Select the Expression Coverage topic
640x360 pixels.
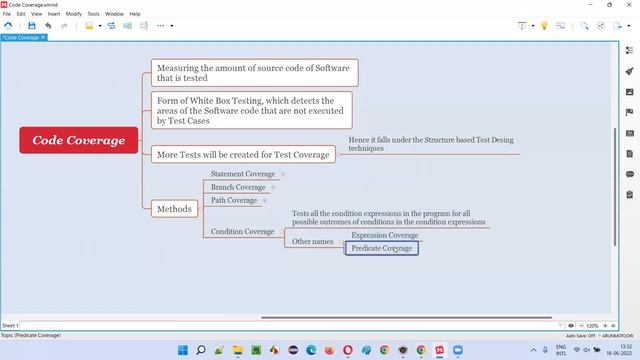[x=385, y=236]
